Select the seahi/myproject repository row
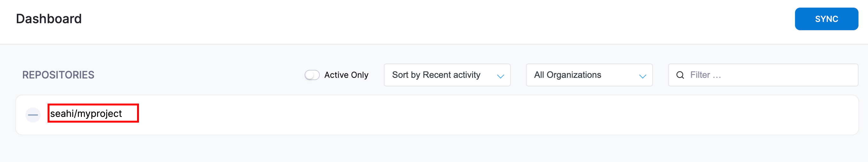 tap(437, 115)
